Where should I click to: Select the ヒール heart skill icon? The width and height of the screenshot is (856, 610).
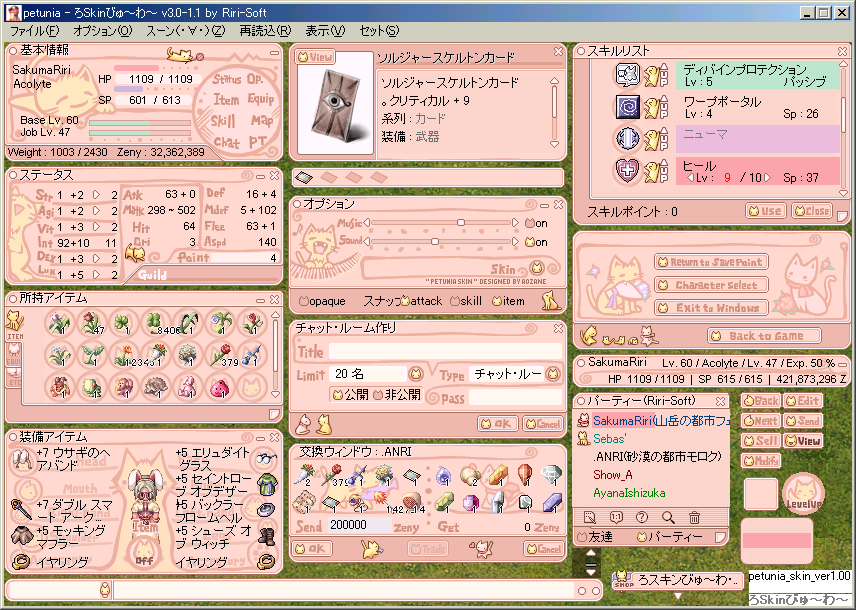(x=627, y=171)
